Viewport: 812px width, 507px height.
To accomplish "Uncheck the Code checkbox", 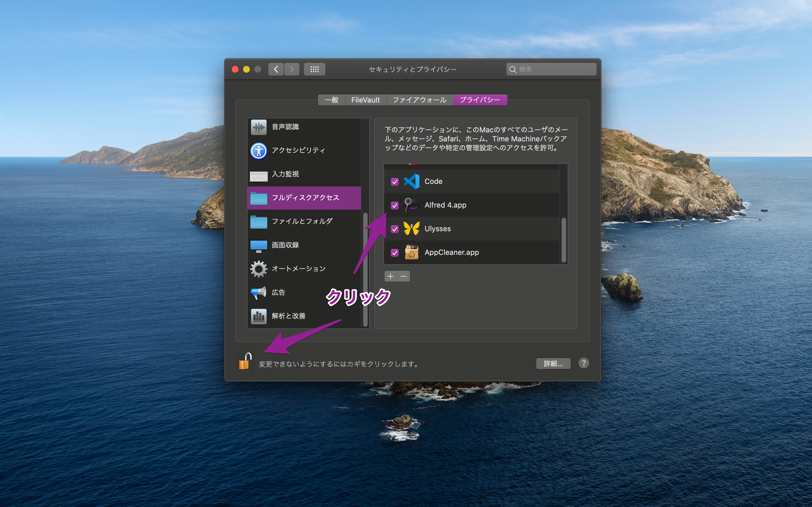I will click(x=395, y=182).
